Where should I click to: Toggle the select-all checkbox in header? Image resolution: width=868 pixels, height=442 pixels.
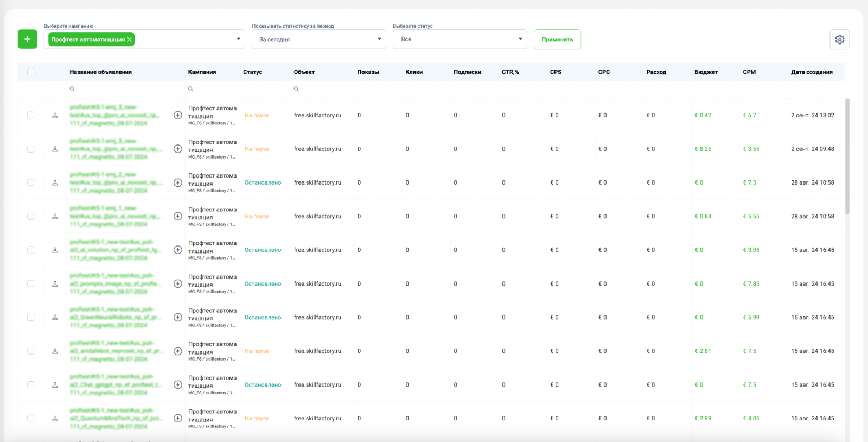pyautogui.click(x=31, y=72)
